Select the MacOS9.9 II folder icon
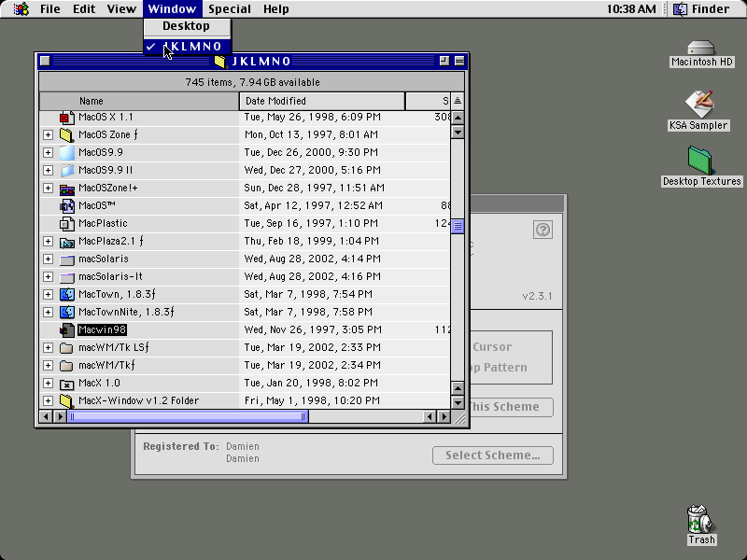Image resolution: width=747 pixels, height=560 pixels. click(x=66, y=170)
